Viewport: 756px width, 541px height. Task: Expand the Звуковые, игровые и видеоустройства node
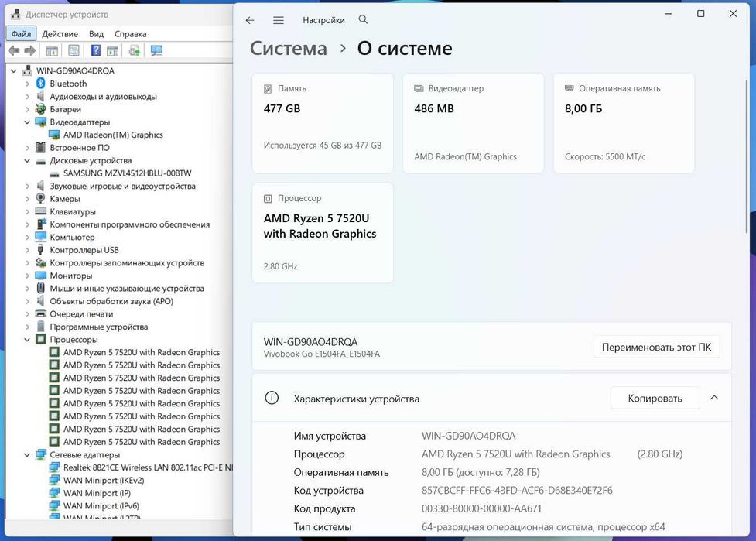click(27, 186)
